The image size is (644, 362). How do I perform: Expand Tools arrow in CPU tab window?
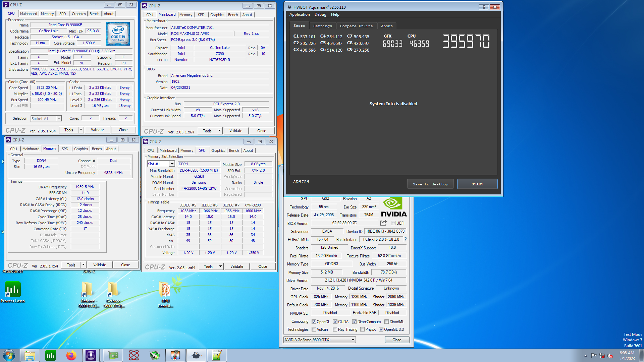point(81,130)
